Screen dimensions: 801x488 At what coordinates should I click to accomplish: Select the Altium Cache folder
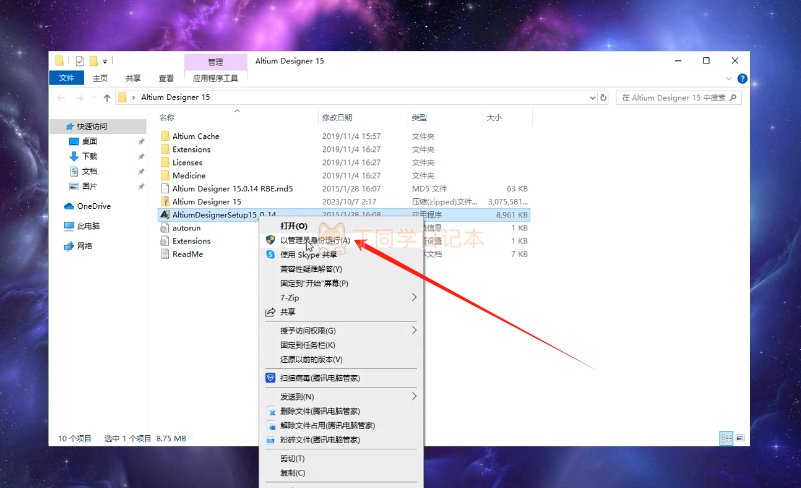pos(196,136)
